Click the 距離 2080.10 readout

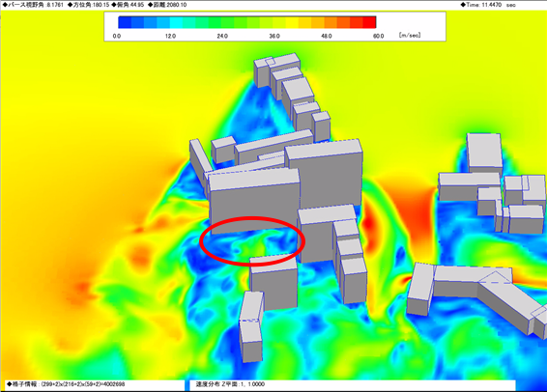pos(167,5)
